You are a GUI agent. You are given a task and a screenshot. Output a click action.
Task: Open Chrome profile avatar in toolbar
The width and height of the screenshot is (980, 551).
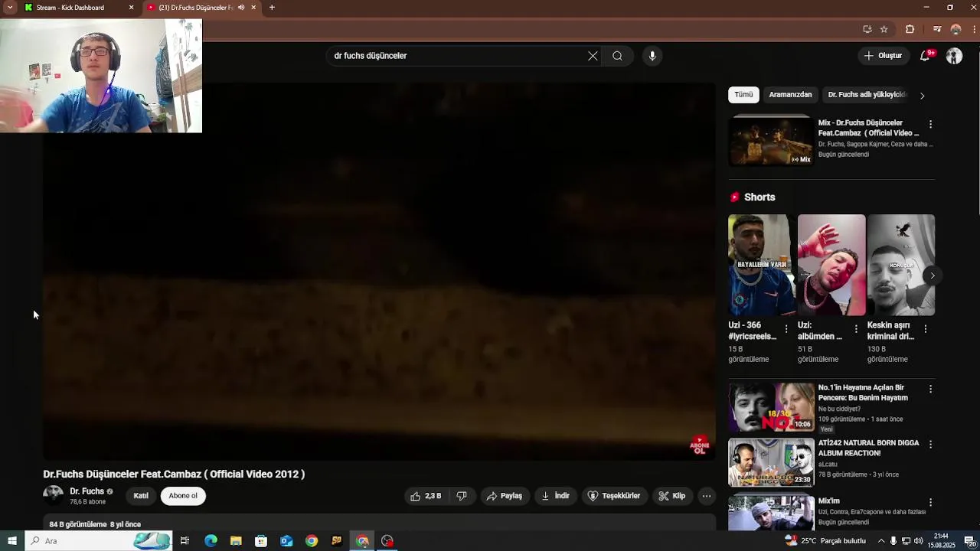point(955,29)
